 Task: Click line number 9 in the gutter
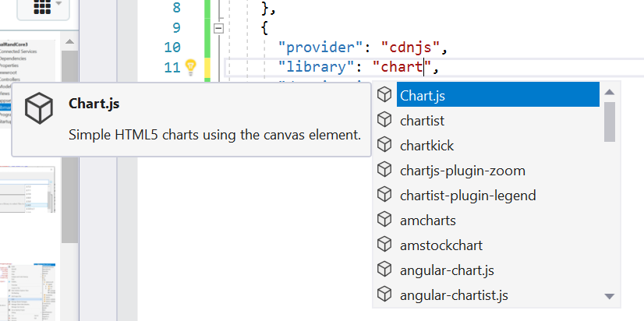coord(177,28)
